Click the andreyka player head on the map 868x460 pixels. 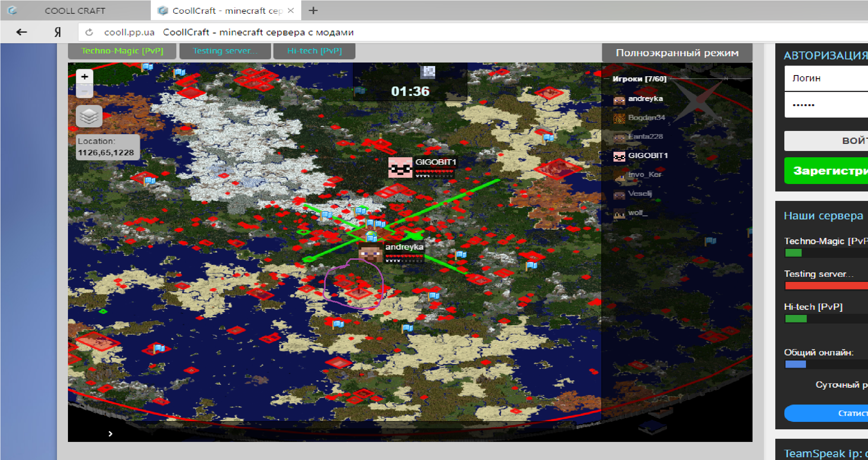(x=370, y=253)
